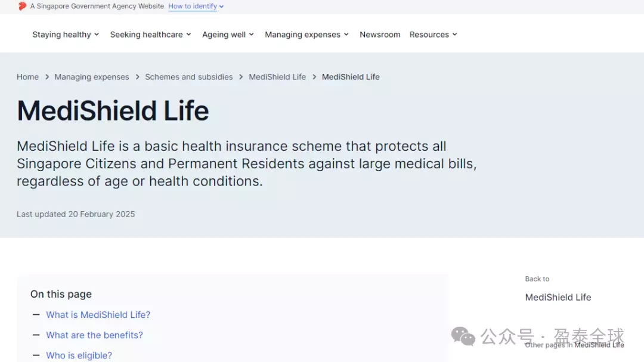Click the 'MediShield Life' page heading
Image resolution: width=644 pixels, height=362 pixels.
[x=113, y=110]
